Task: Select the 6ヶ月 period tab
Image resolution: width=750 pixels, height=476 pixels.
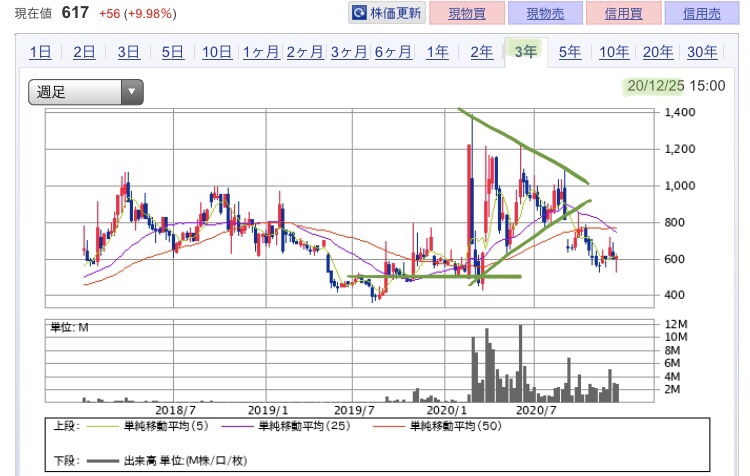Action: click(393, 52)
